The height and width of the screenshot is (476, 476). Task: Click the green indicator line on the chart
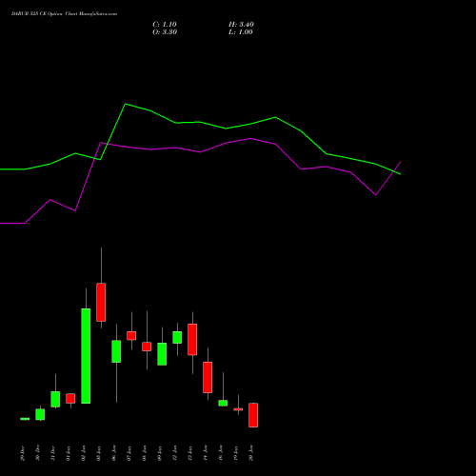click(201, 122)
